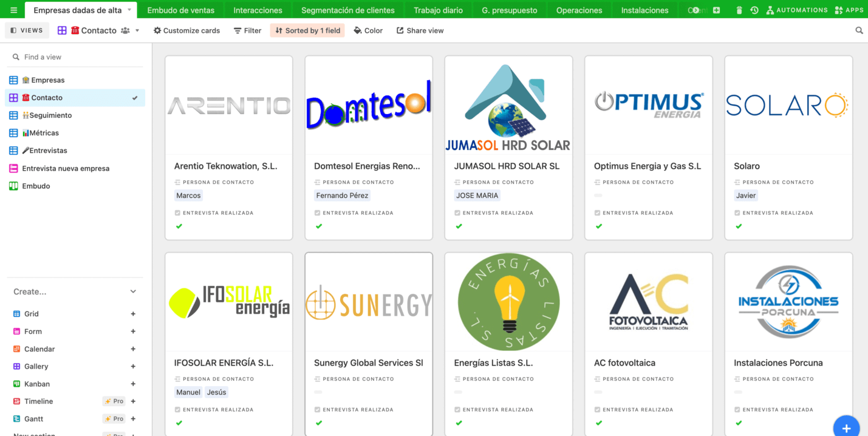Screen dimensions: 868x436
Task: Check the Entrevista Realizada box on Solaro card
Action: pyautogui.click(x=739, y=226)
